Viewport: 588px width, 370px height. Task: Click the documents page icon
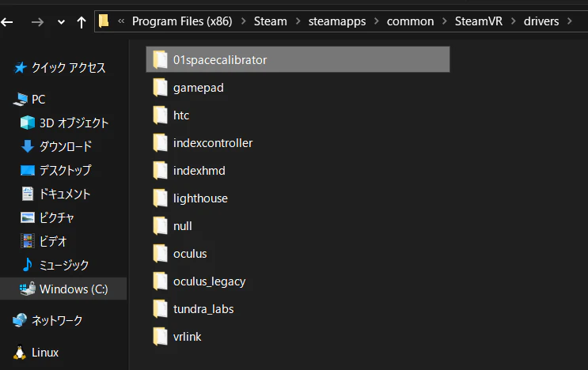coord(28,194)
